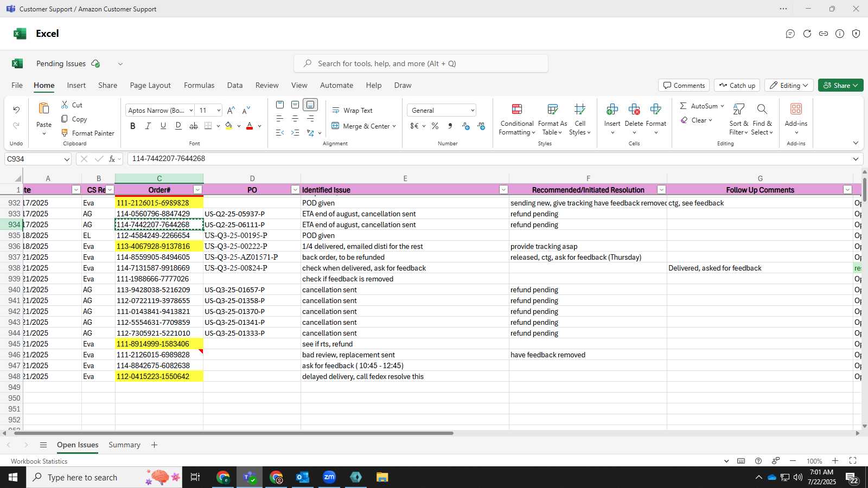Open the PO column filter dropdown
The height and width of the screenshot is (488, 868).
tap(295, 190)
